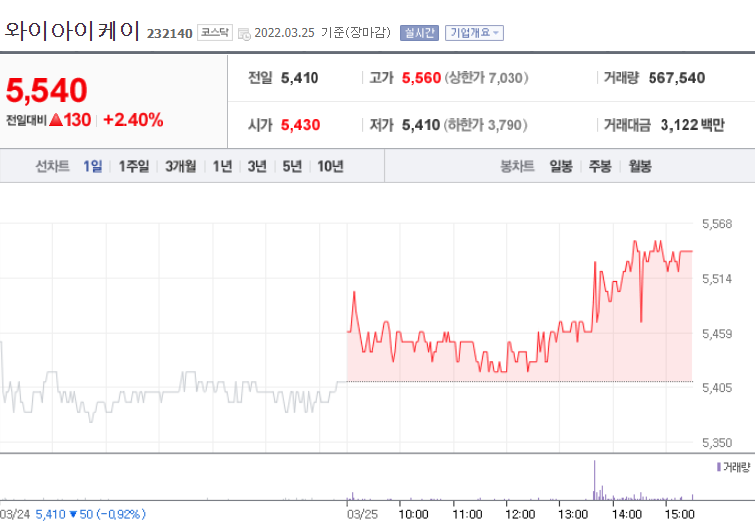The height and width of the screenshot is (529, 755).
Task: Click the calendar icon beside the date
Action: click(245, 34)
